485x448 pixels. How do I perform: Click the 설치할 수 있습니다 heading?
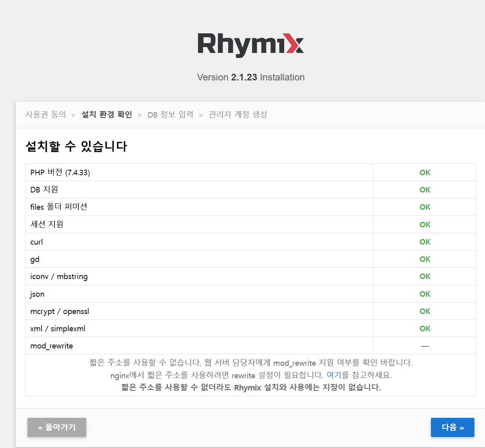pos(76,146)
